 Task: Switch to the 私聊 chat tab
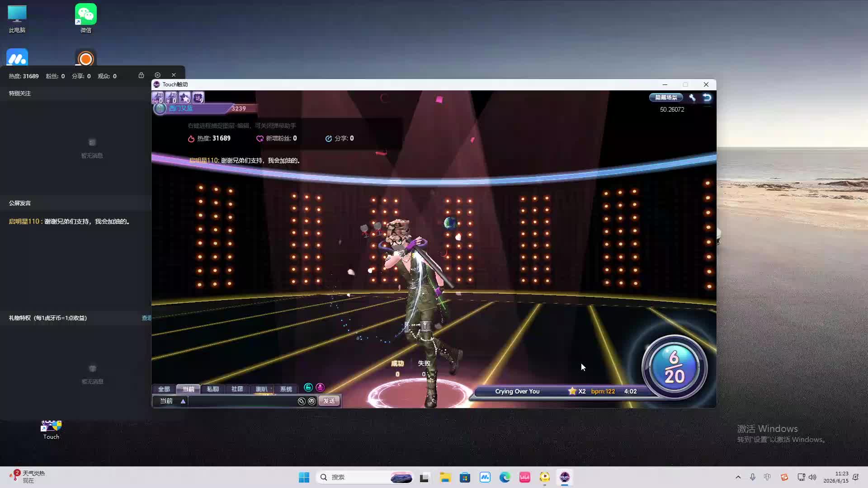click(213, 389)
